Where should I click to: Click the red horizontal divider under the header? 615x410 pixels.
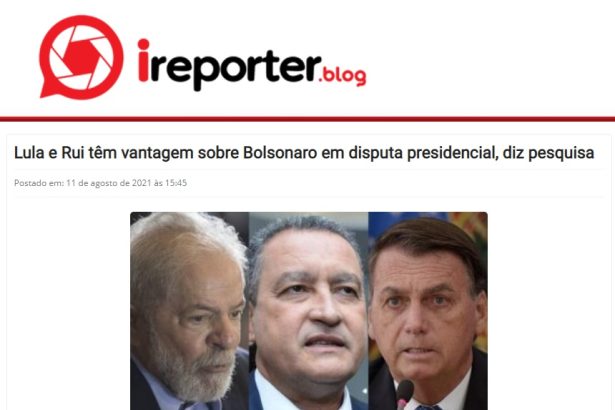(308, 118)
